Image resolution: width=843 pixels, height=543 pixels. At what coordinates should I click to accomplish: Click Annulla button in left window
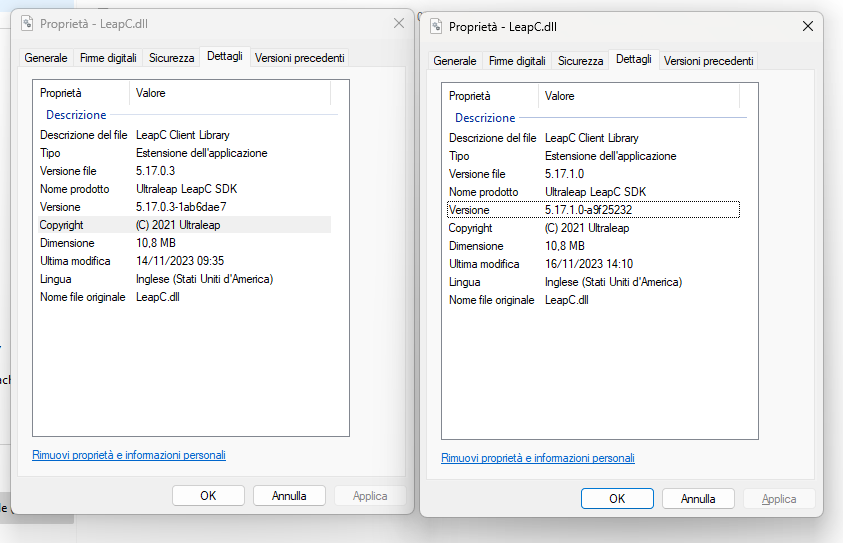(x=289, y=496)
